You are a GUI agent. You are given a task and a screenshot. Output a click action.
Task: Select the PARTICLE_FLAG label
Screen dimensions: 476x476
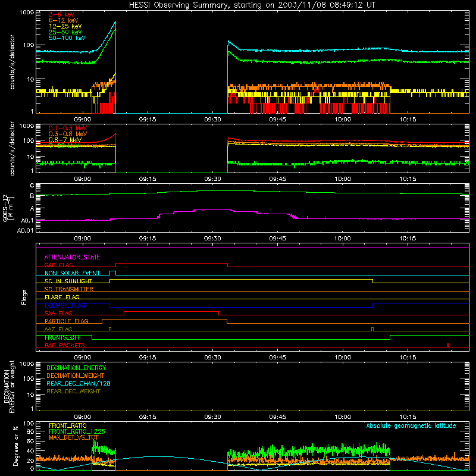pos(67,321)
